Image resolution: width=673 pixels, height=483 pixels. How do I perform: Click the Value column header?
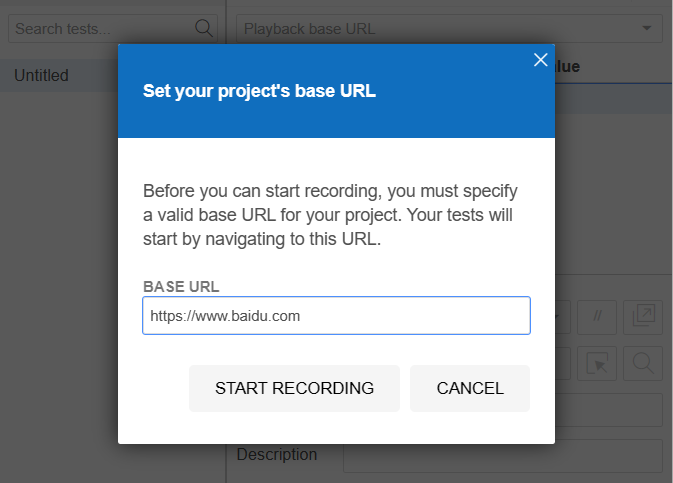click(x=567, y=67)
